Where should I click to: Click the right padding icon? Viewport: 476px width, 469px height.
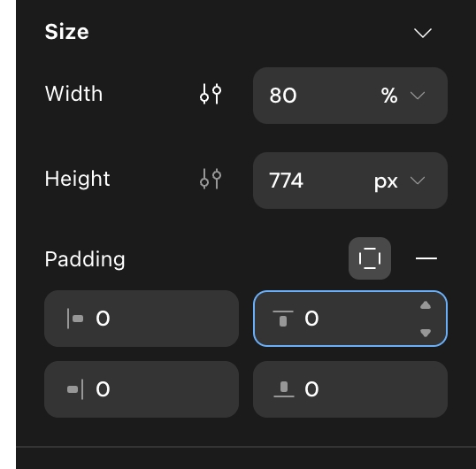coord(75,389)
